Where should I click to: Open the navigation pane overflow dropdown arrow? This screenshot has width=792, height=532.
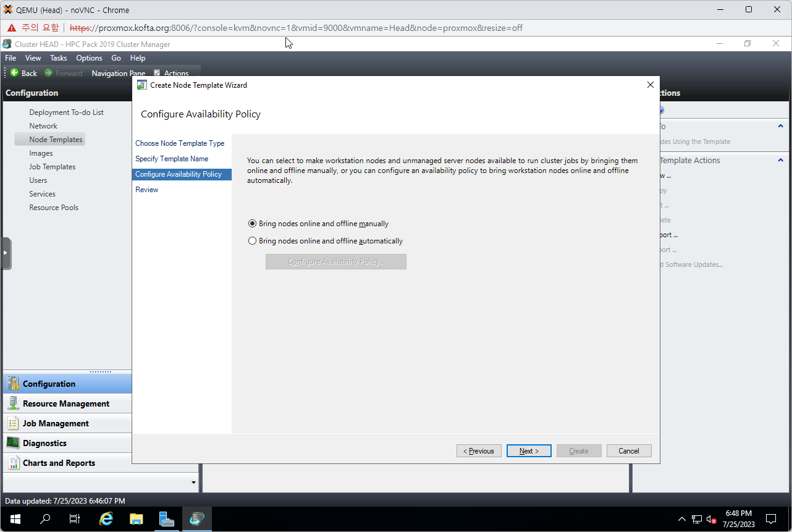click(193, 483)
